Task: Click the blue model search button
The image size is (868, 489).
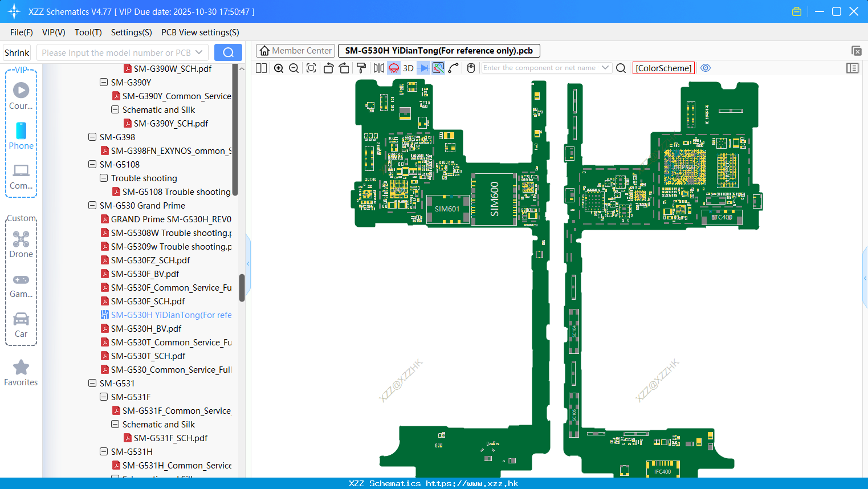Action: click(x=228, y=52)
